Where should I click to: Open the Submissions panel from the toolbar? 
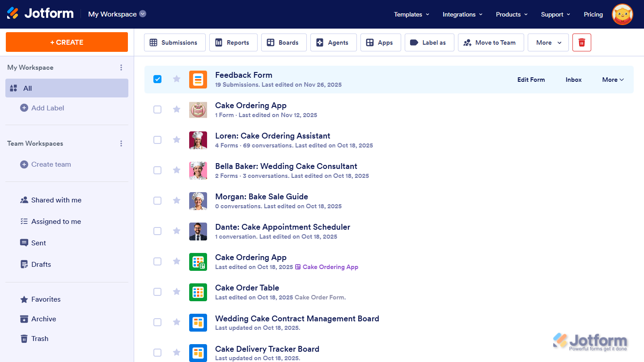click(x=174, y=42)
